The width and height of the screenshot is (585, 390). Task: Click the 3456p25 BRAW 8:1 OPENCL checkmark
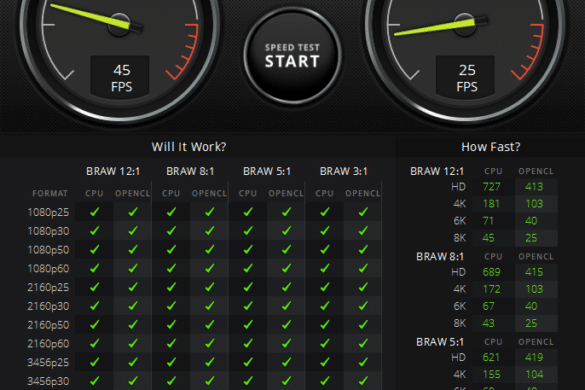click(x=210, y=362)
